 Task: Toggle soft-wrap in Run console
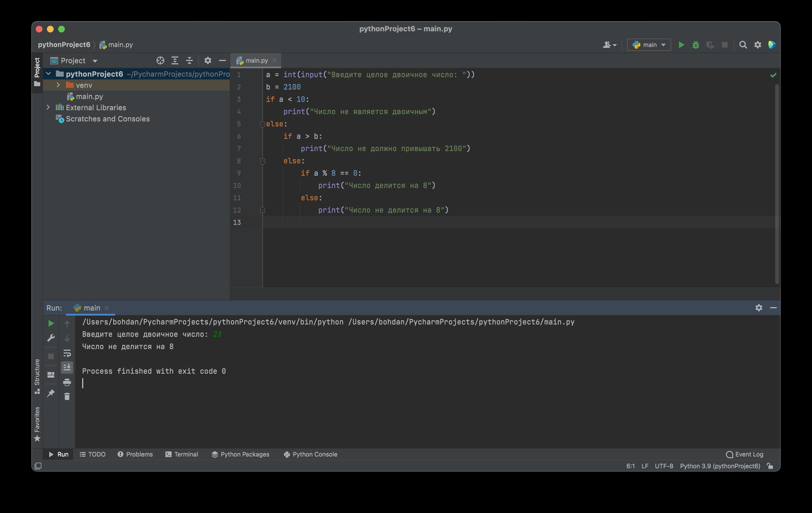(67, 353)
